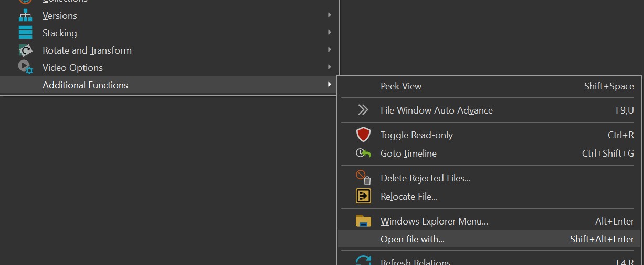Click the Goto timeline clock icon
The height and width of the screenshot is (265, 644).
point(363,153)
